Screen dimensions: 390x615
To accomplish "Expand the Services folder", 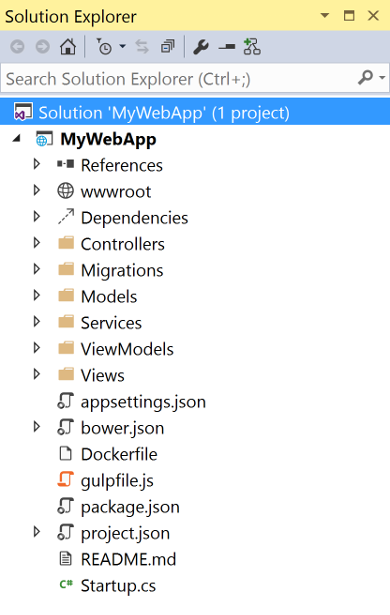I will (x=37, y=322).
